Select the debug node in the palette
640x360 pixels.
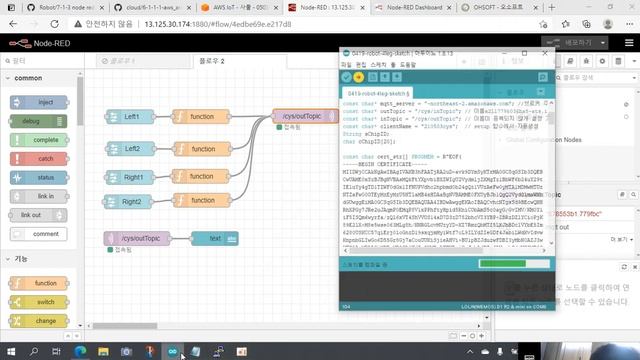click(39, 121)
